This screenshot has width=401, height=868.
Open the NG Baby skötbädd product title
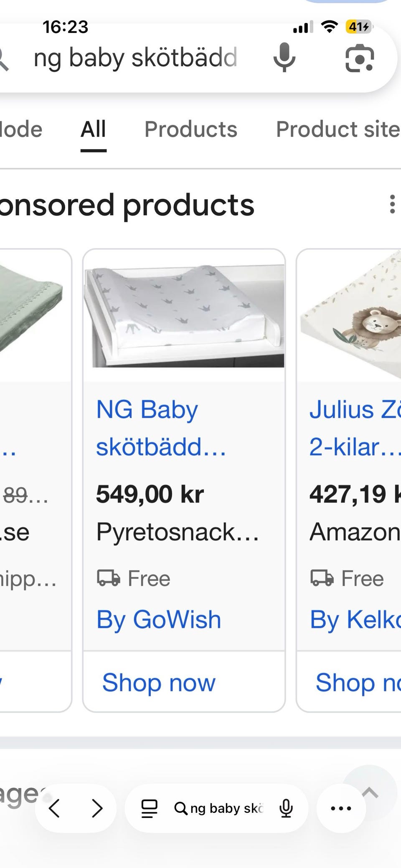pos(161,428)
